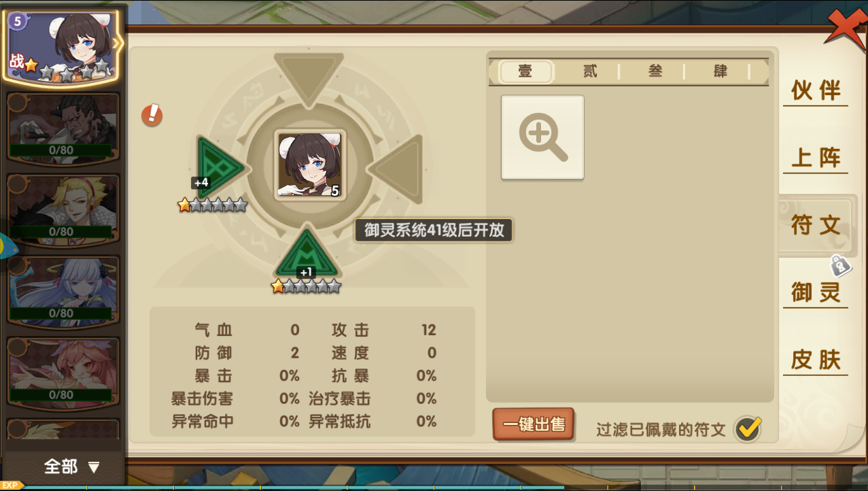Toggle 过滤已佩戴的符文 checkbox

[x=748, y=428]
